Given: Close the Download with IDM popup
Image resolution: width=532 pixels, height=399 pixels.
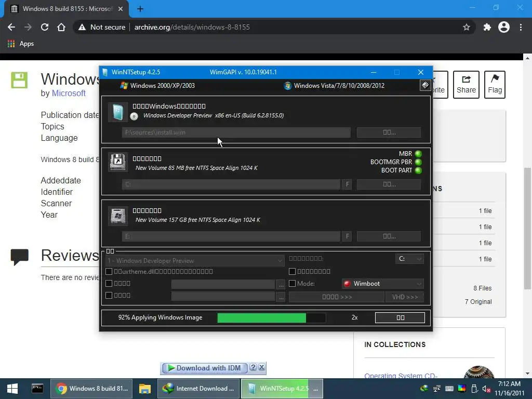Looking at the screenshot, I should pos(262,367).
